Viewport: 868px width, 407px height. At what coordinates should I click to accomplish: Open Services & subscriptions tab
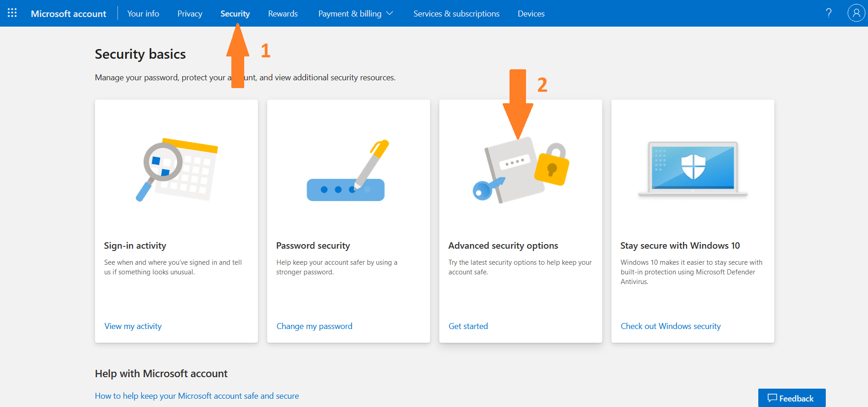pyautogui.click(x=456, y=14)
